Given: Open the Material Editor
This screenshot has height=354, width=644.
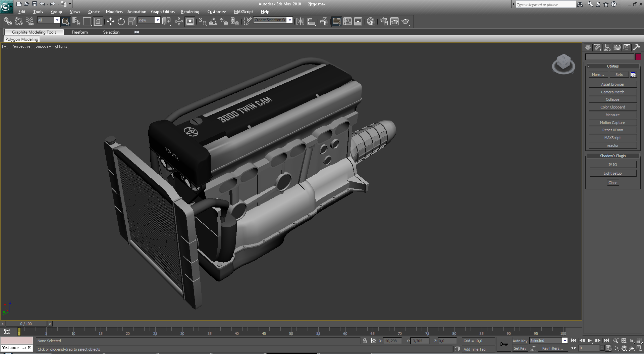Looking at the screenshot, I should click(371, 21).
